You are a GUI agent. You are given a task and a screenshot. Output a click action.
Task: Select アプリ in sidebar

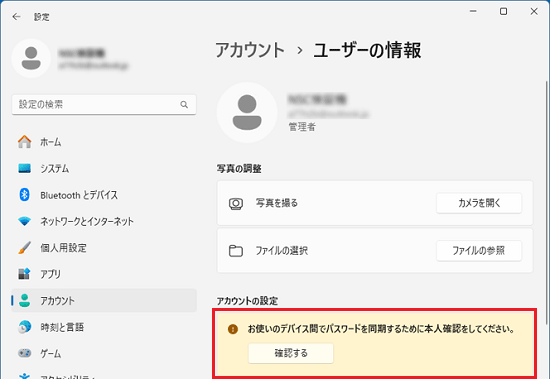[x=104, y=274]
